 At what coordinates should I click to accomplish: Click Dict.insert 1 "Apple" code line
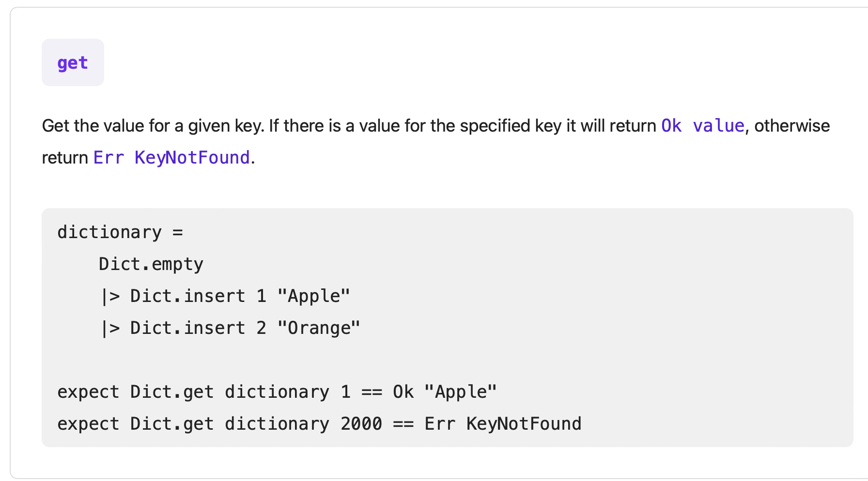point(225,297)
